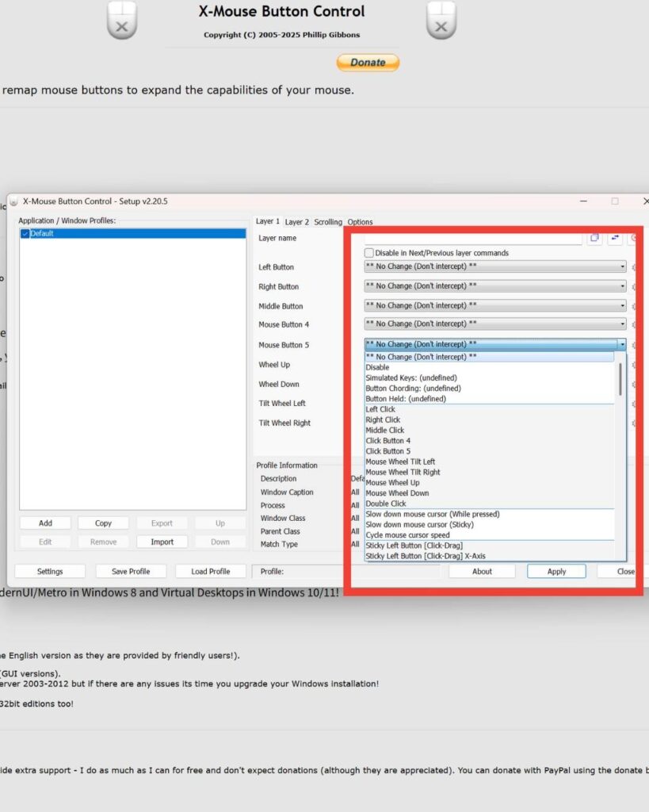Image resolution: width=649 pixels, height=812 pixels.
Task: Click Save Profile
Action: click(x=131, y=571)
